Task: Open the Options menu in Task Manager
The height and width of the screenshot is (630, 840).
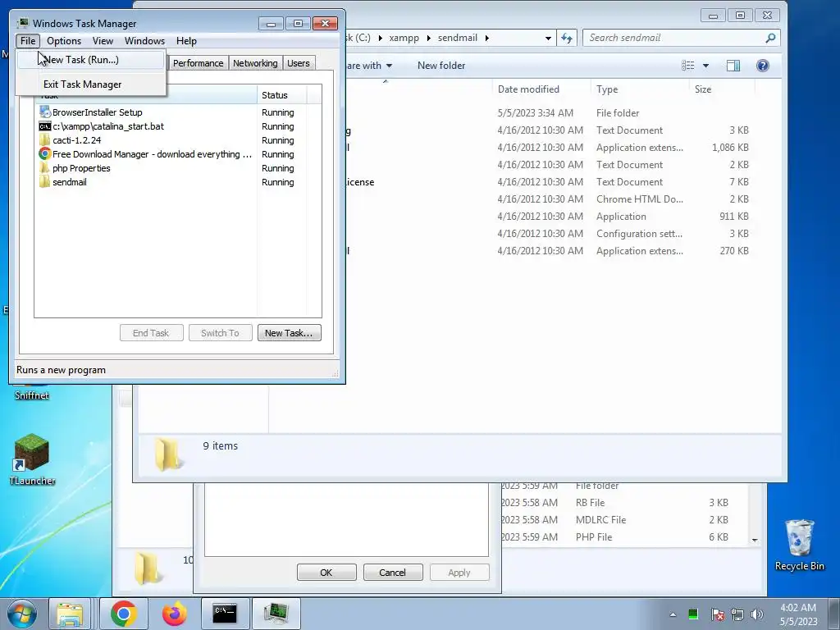Action: pyautogui.click(x=64, y=41)
